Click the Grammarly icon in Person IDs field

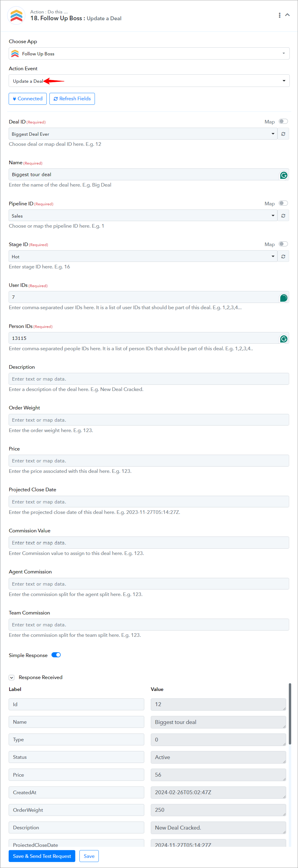[x=283, y=339]
